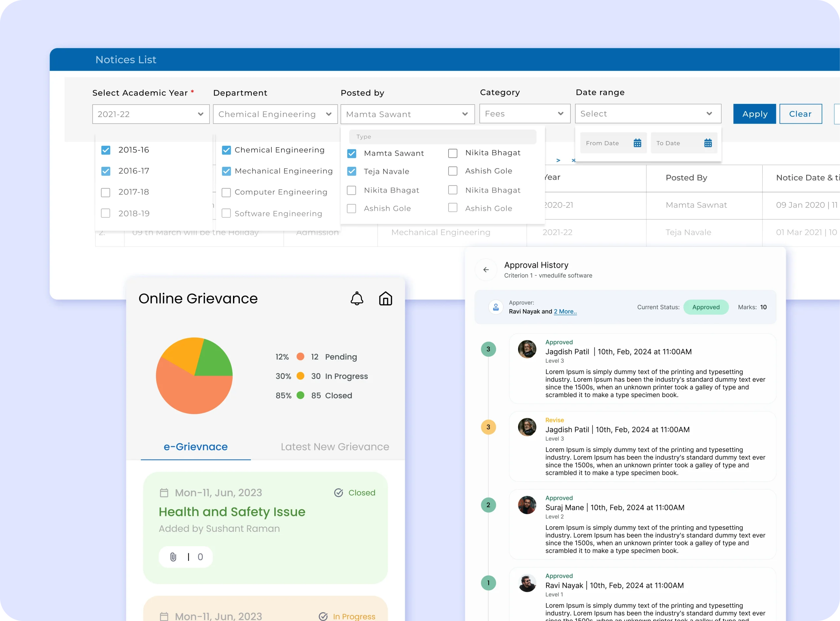Click the home icon in Online Grievance

385,298
